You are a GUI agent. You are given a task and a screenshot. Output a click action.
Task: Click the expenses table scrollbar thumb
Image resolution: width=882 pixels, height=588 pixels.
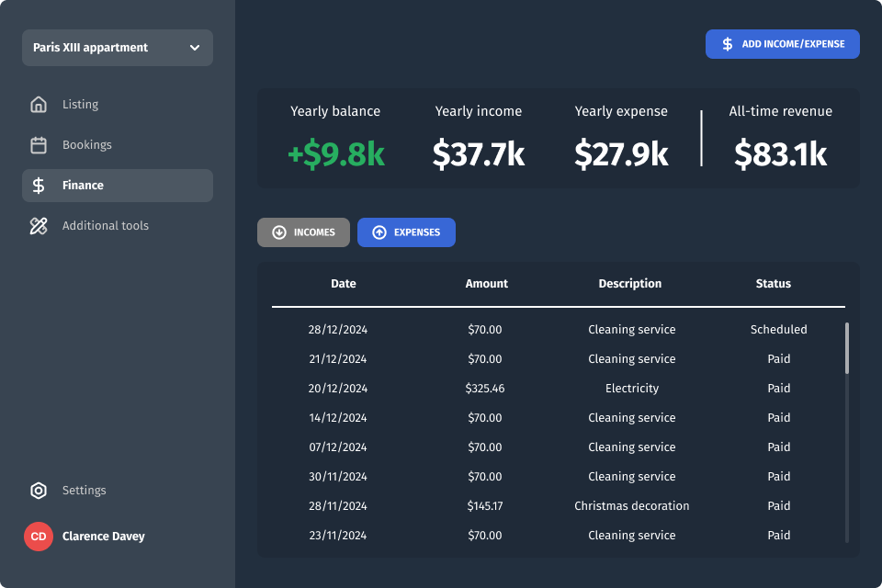846,347
